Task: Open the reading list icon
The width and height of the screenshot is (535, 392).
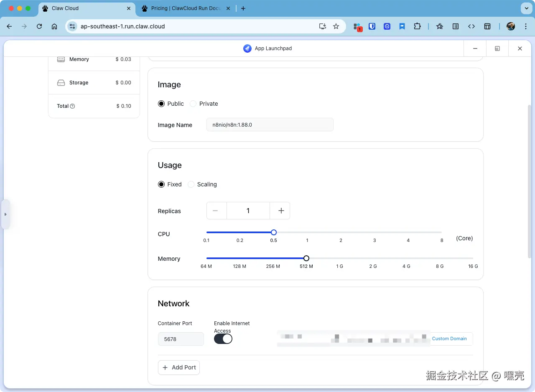Action: pyautogui.click(x=456, y=26)
